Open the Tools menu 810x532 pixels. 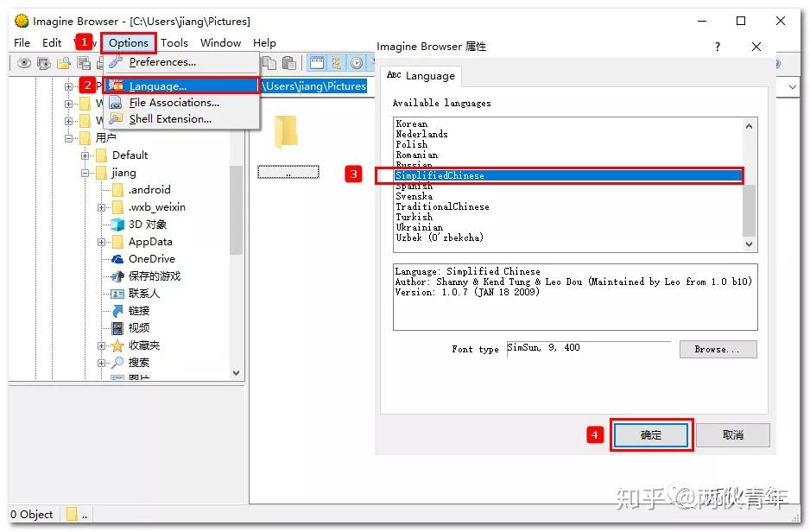(x=174, y=43)
